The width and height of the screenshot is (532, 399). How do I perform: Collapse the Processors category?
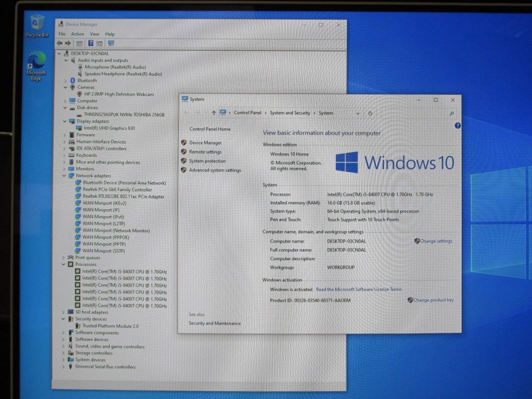tap(63, 264)
